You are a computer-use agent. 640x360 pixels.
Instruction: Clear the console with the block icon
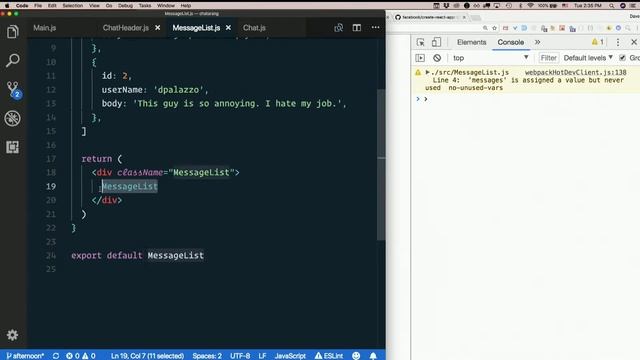coord(437,58)
